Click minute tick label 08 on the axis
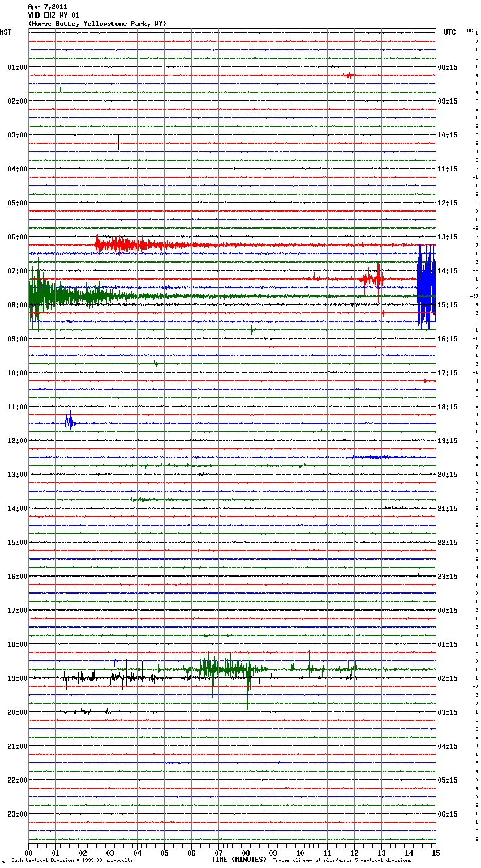The image size is (481, 868). pyautogui.click(x=246, y=853)
